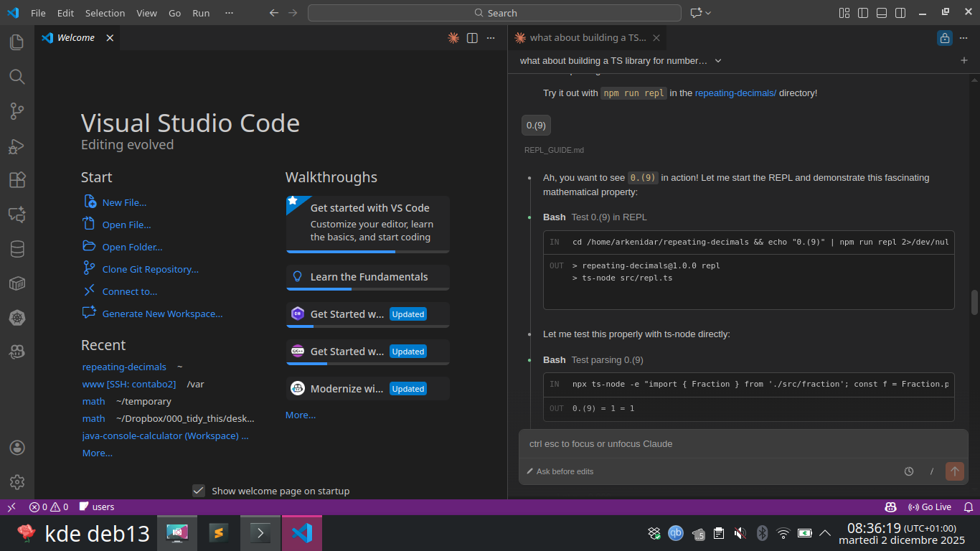This screenshot has height=551, width=980.
Task: Open the title bar overflow menu ellipsis
Action: click(x=229, y=13)
